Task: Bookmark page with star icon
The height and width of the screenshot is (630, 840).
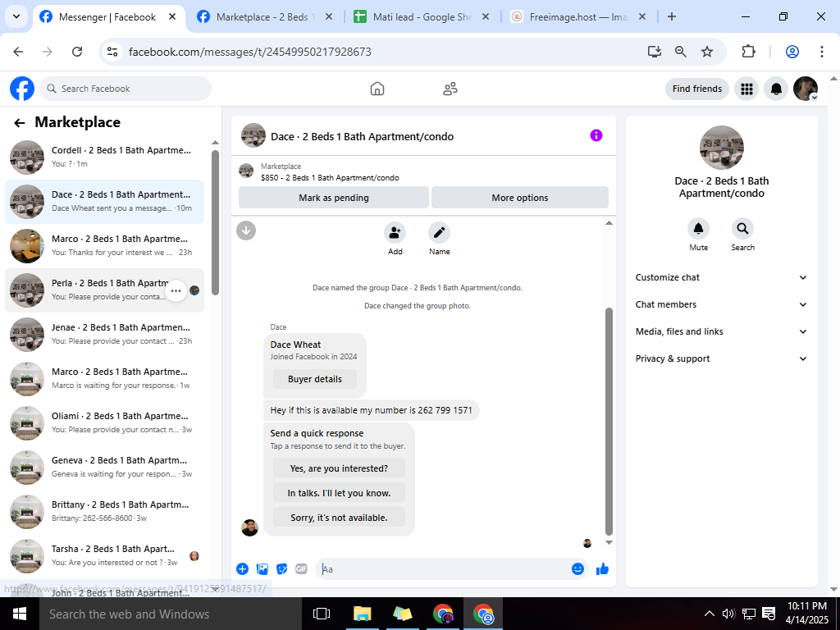Action: (706, 52)
